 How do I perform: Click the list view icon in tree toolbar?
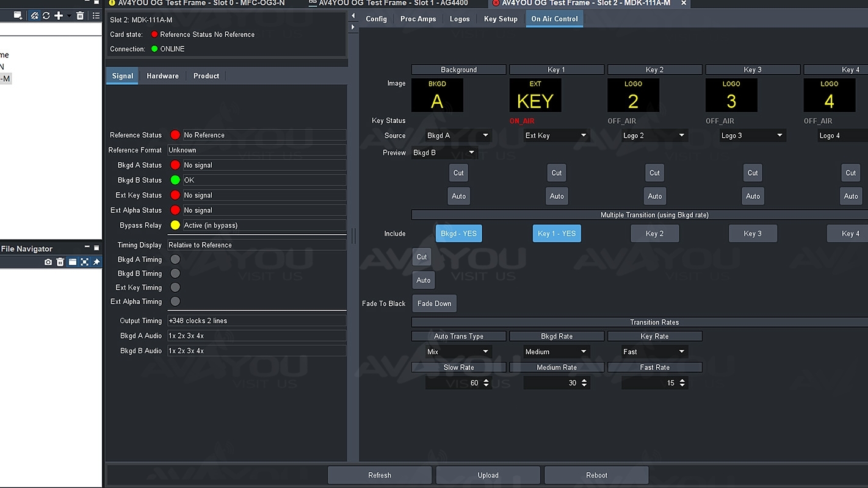click(96, 15)
